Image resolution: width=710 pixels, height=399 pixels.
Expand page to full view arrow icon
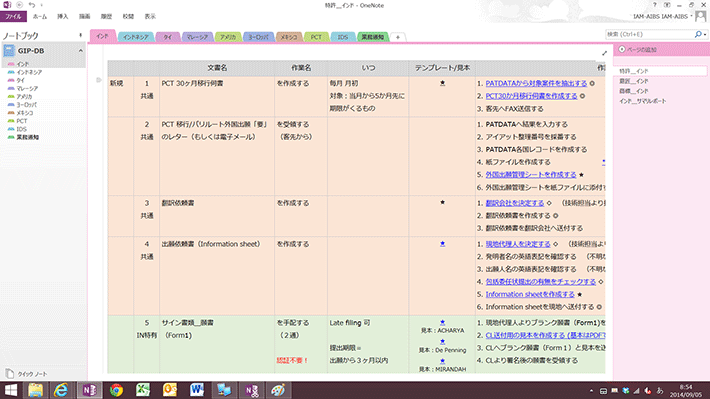pyautogui.click(x=604, y=53)
